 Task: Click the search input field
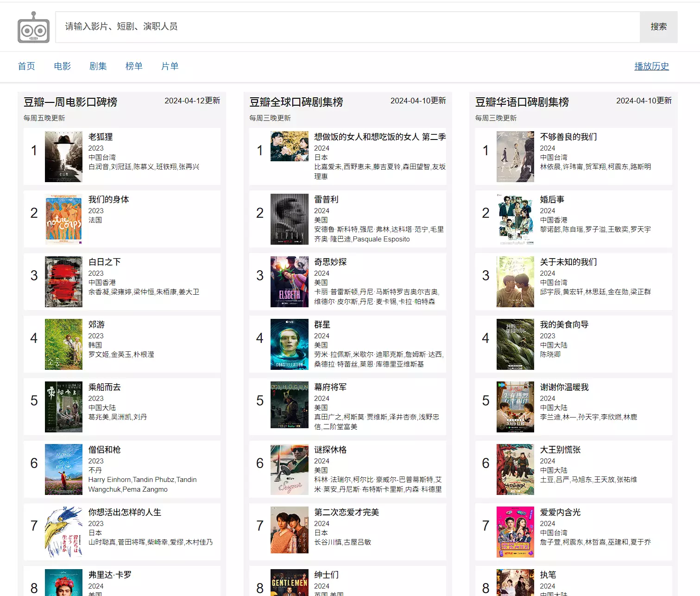coord(347,27)
